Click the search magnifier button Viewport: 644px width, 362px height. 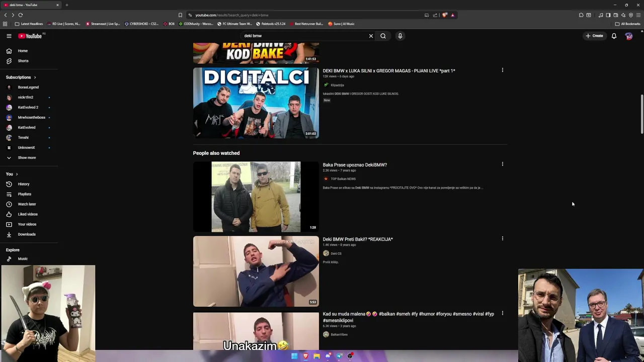(x=383, y=36)
